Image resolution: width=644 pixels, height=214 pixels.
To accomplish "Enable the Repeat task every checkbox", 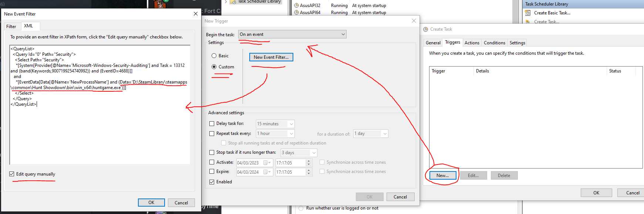I will point(212,134).
